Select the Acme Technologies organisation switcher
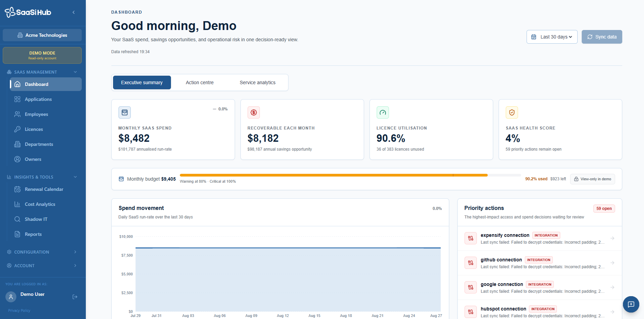 pos(42,35)
